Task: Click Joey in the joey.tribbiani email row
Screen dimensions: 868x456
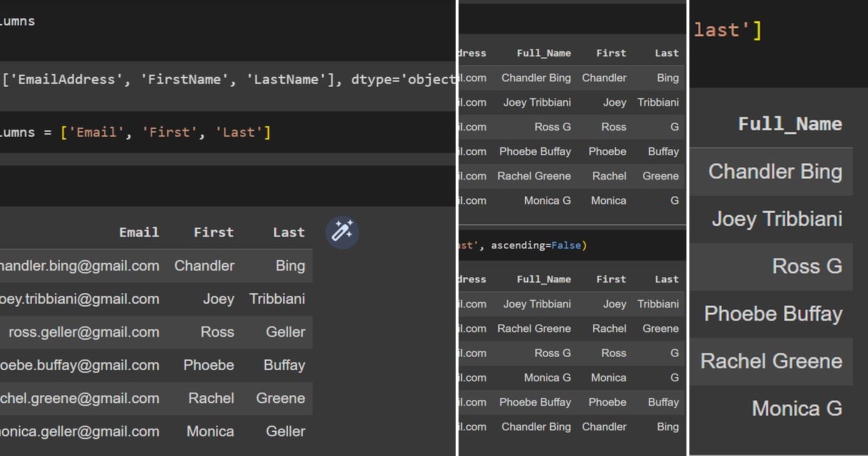Action: click(x=218, y=299)
